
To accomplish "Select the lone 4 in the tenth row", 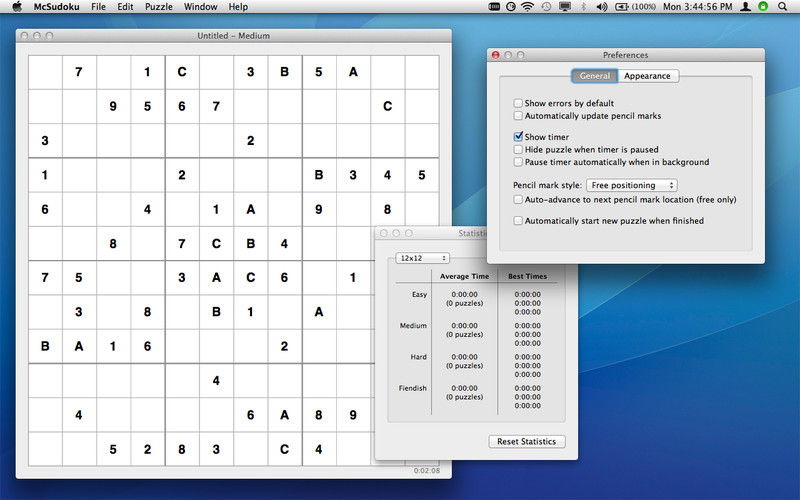I will tap(216, 380).
